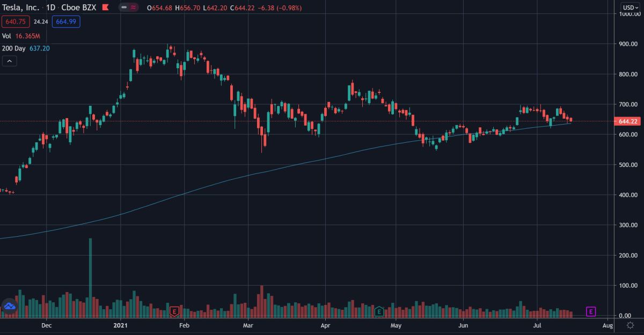Click the 500.00 price axis label
644x335 pixels.
click(x=628, y=165)
